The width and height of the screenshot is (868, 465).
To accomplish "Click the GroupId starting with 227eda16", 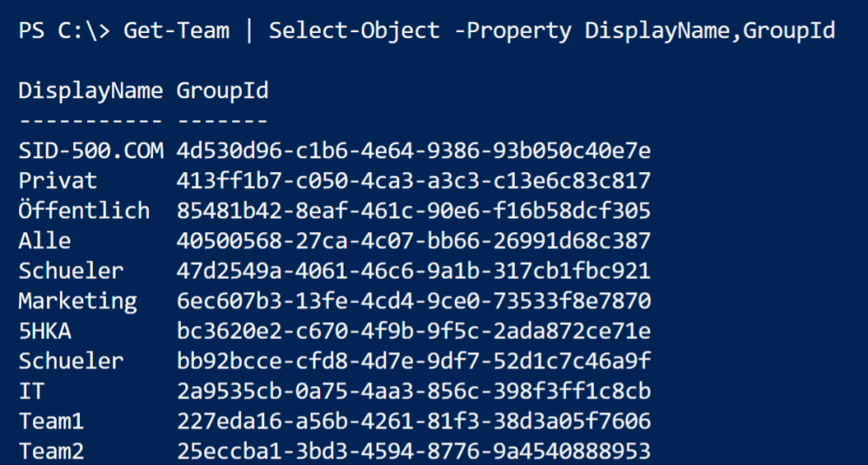I will click(x=413, y=422).
